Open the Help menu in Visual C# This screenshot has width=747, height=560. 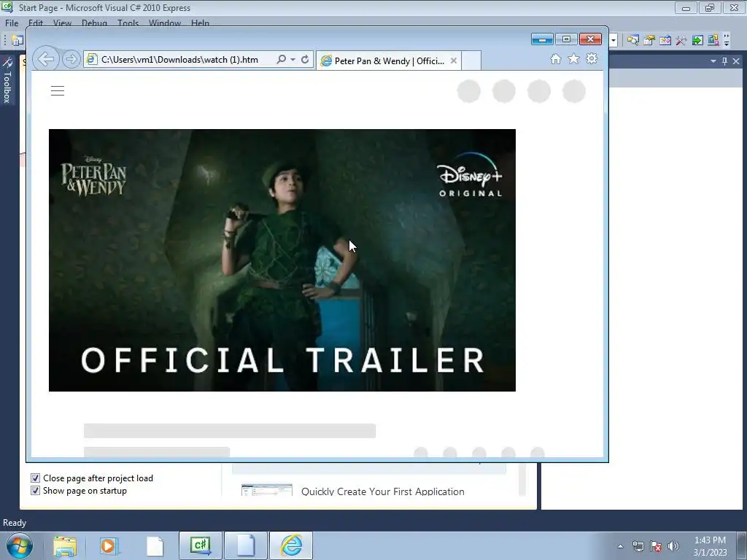click(200, 23)
